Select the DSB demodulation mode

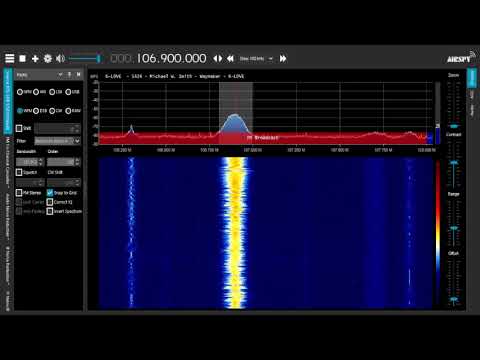[x=40, y=111]
